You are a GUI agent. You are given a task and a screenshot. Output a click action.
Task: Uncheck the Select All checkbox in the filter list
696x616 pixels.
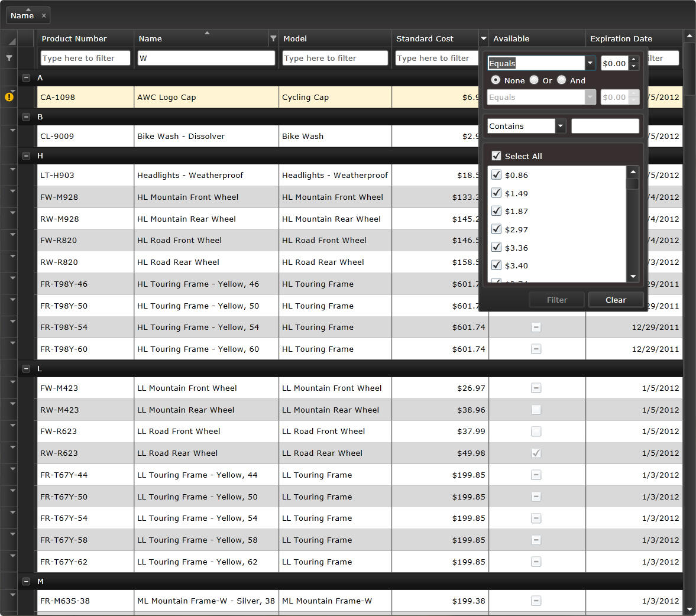click(x=496, y=155)
